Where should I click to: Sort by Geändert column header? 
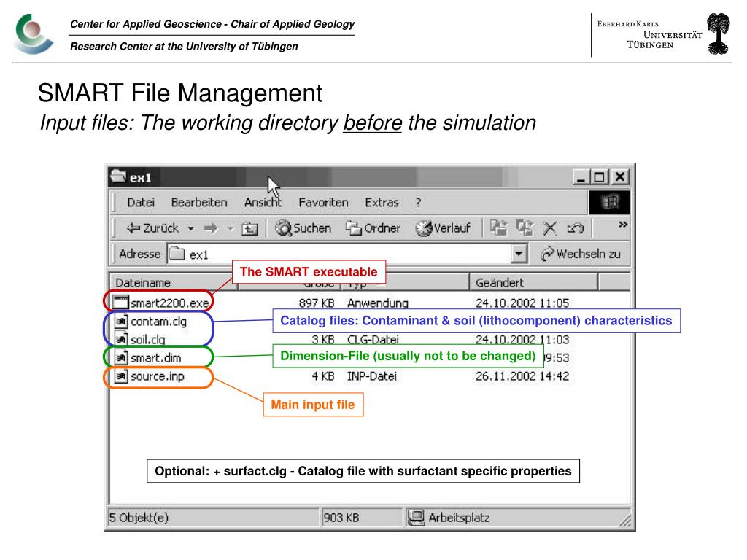point(533,282)
